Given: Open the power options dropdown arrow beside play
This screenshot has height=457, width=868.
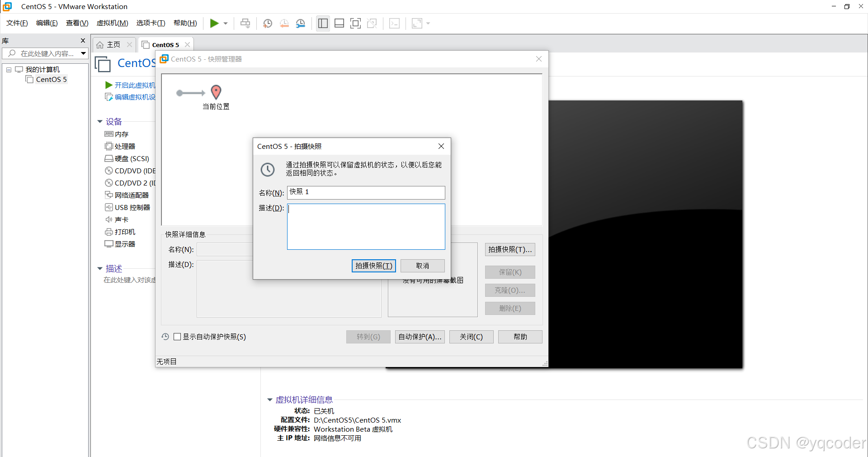Looking at the screenshot, I should pos(226,24).
